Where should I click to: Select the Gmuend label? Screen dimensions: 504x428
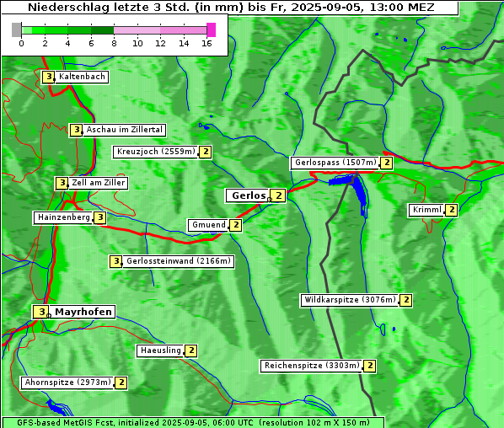tap(209, 225)
